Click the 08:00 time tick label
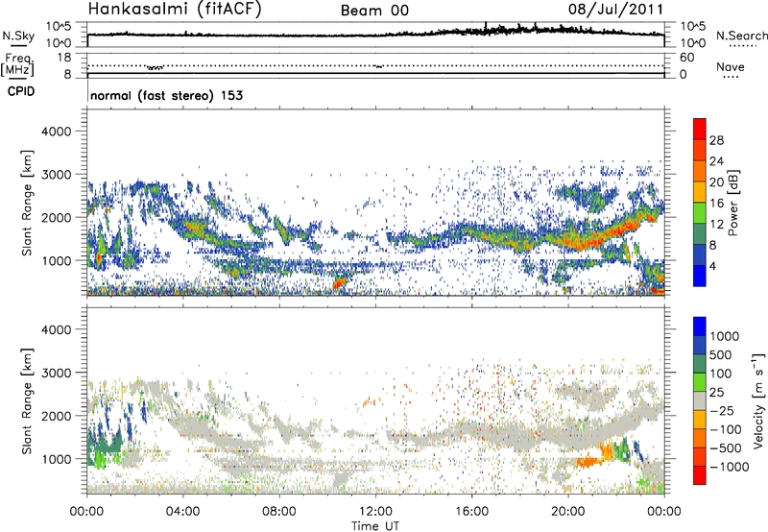Screen dimensions: 768x532 [x=278, y=512]
